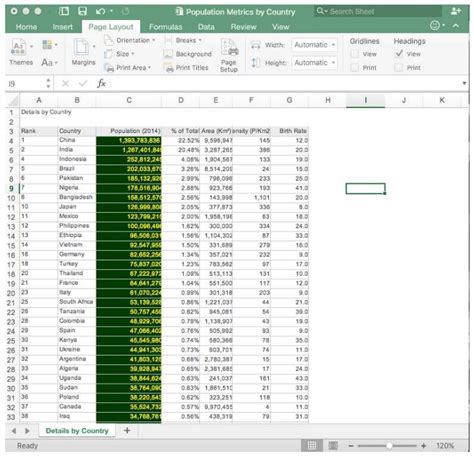Click row 9 header

pyautogui.click(x=11, y=188)
